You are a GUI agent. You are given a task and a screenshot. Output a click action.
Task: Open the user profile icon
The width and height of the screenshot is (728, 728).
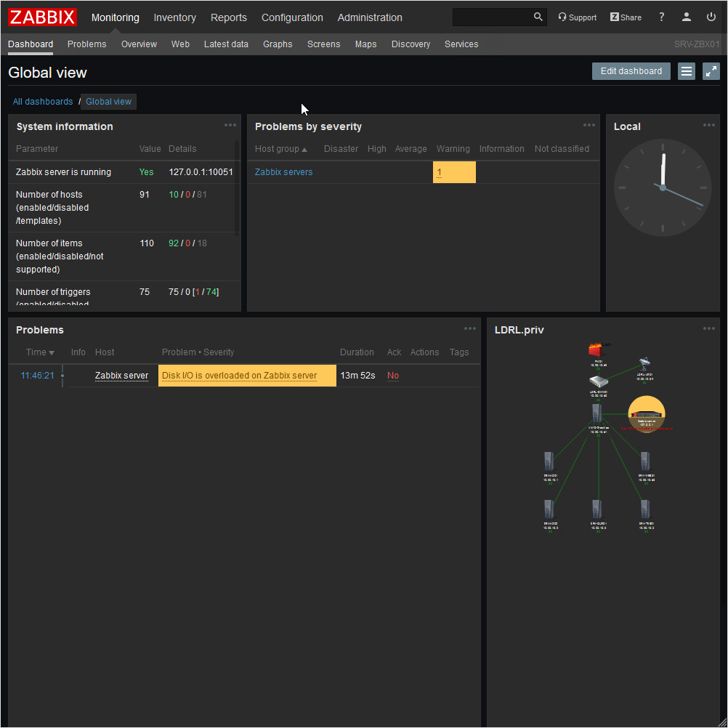pos(686,17)
